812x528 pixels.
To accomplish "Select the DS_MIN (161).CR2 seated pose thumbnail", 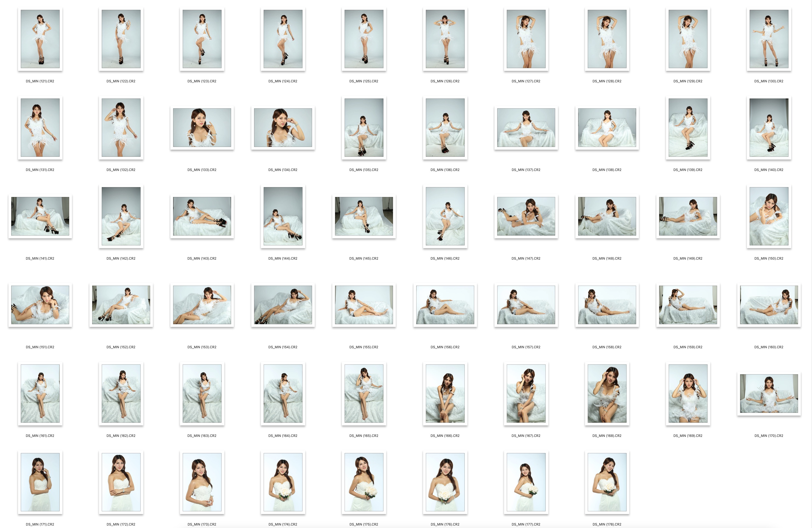I will pos(40,393).
